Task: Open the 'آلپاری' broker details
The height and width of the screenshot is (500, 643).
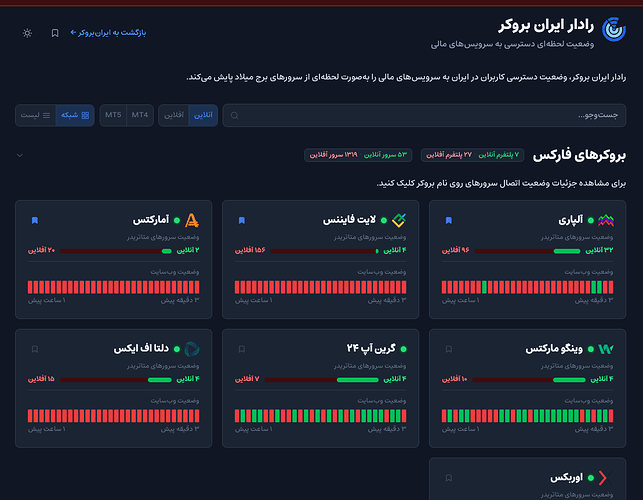Action: point(570,220)
